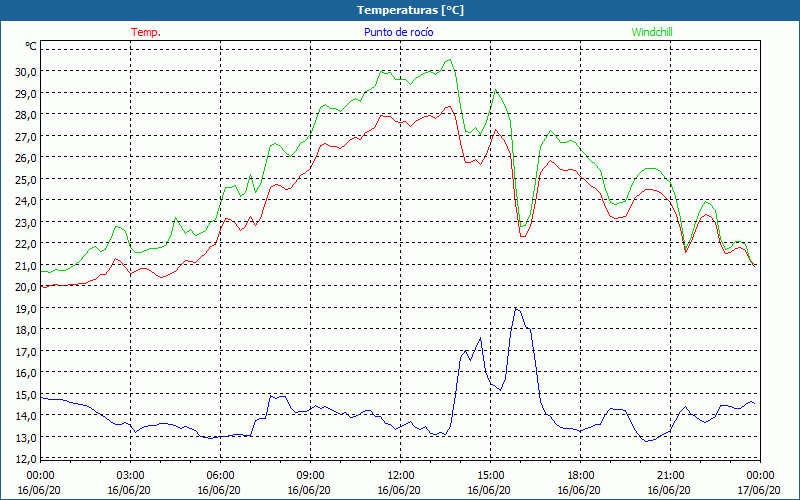
Task: Click the 15:00 time axis label
Action: click(x=490, y=476)
